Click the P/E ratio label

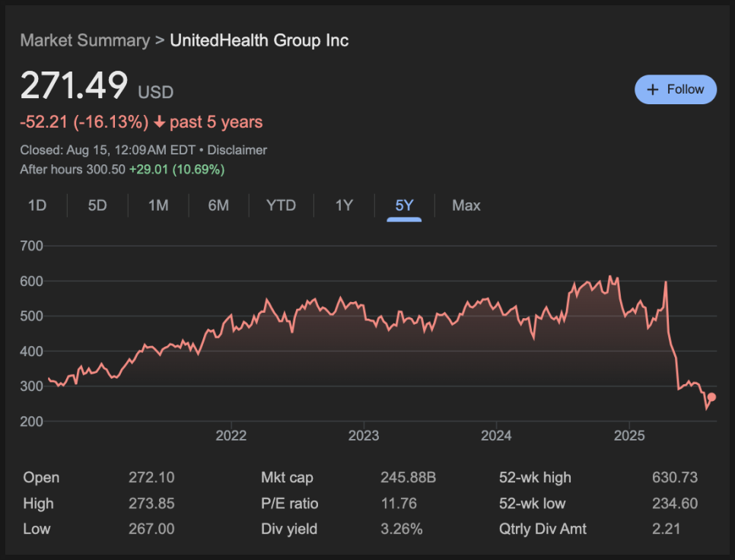290,503
